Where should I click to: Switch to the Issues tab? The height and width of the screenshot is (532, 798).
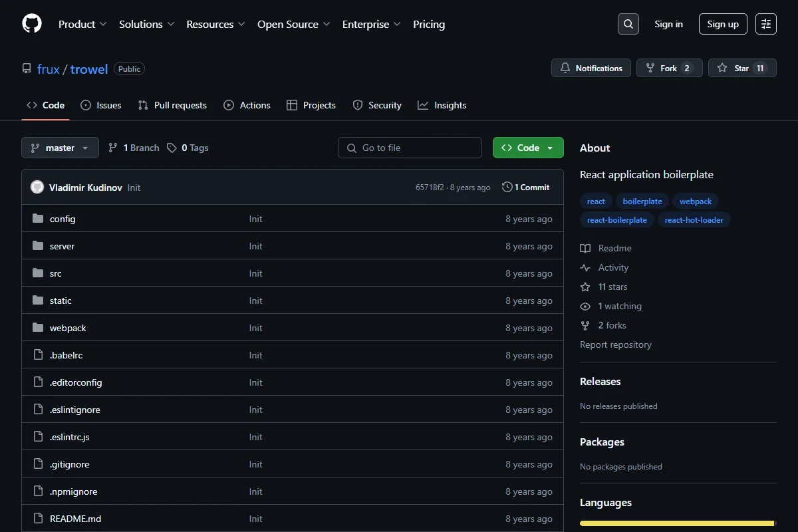tap(101, 105)
